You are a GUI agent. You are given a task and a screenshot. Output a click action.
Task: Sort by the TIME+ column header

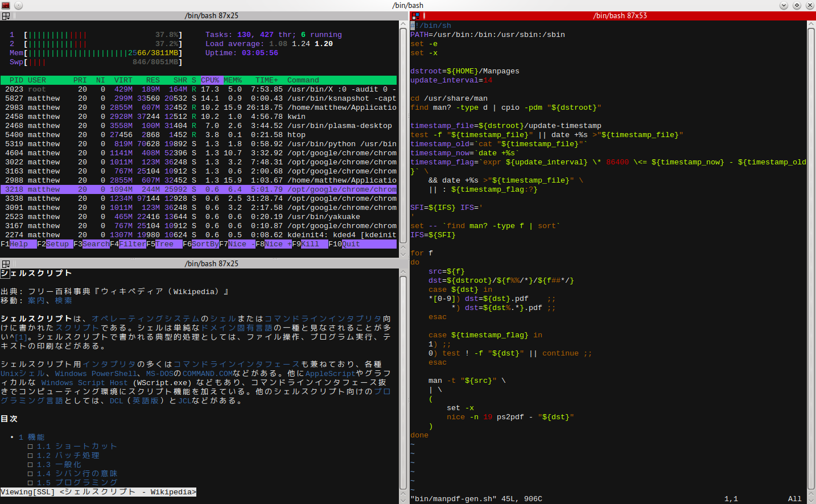tap(267, 80)
